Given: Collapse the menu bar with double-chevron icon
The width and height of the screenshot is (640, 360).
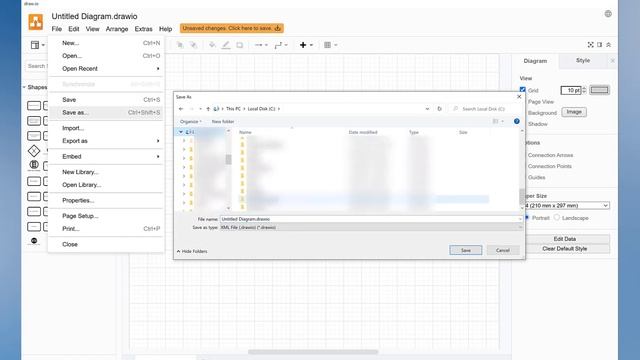Looking at the screenshot, I should pyautogui.click(x=609, y=45).
